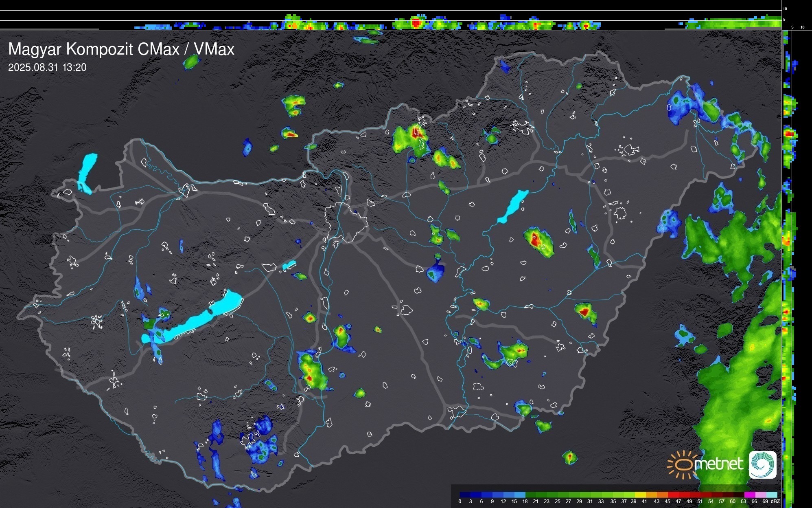Click the 2025.08.31 13:20 timestamp

click(x=47, y=68)
